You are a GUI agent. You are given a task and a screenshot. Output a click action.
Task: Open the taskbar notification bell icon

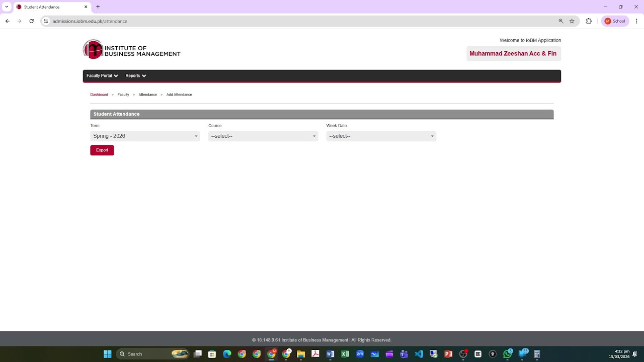point(635,354)
